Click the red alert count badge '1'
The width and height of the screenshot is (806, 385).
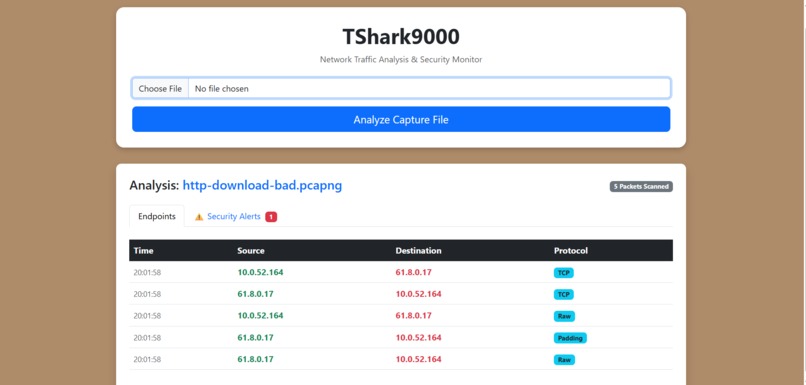(x=271, y=217)
